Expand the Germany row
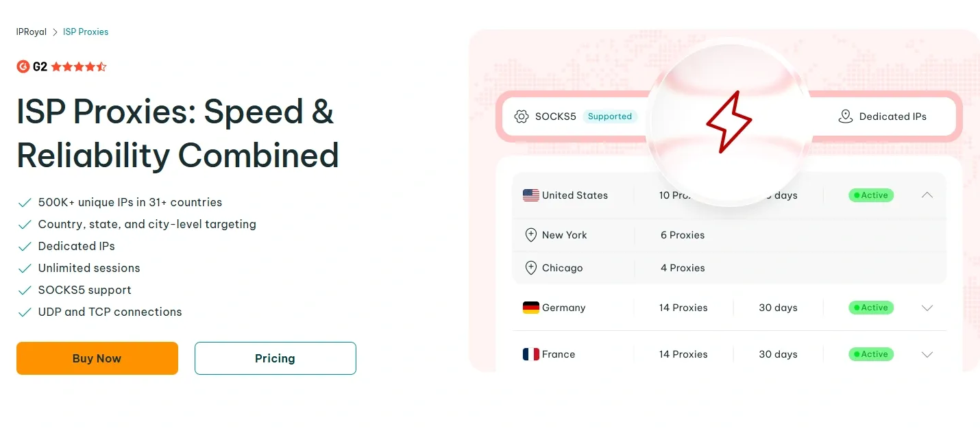Viewport: 980px width, 433px height. [x=927, y=308]
